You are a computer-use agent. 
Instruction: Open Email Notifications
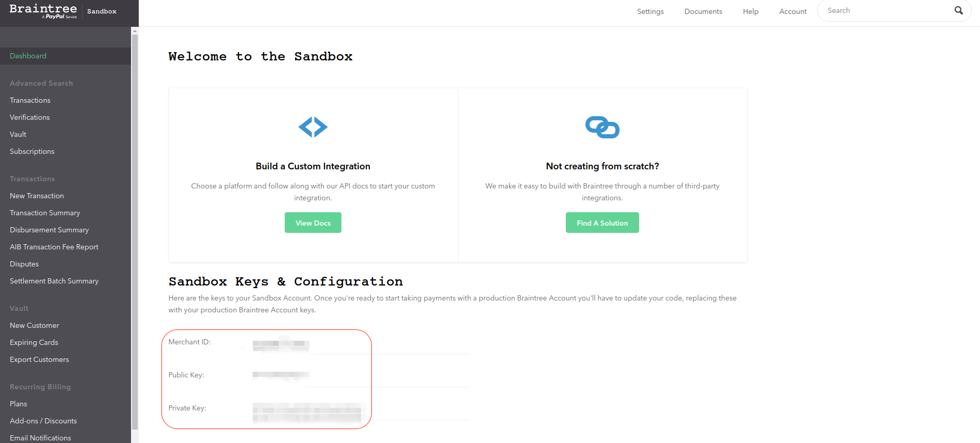[40, 438]
